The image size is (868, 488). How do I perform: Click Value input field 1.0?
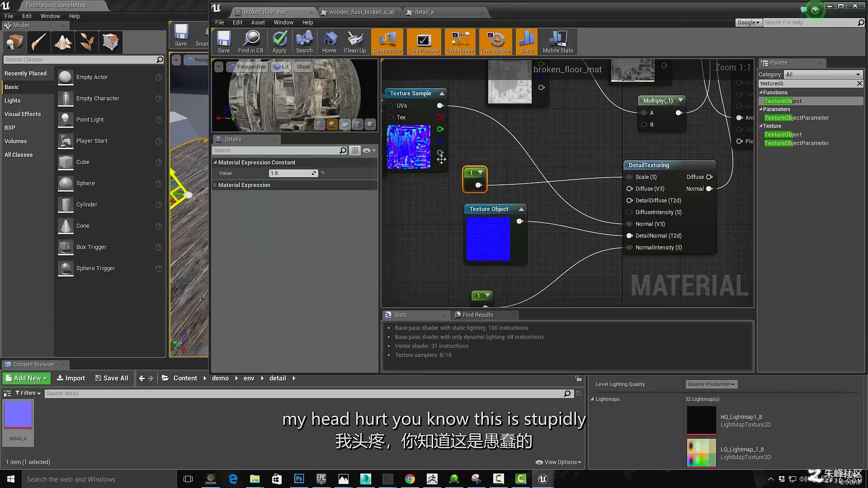click(293, 173)
